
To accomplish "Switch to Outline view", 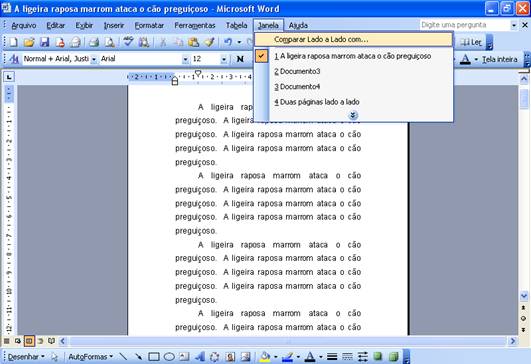I will pyautogui.click(x=40, y=341).
